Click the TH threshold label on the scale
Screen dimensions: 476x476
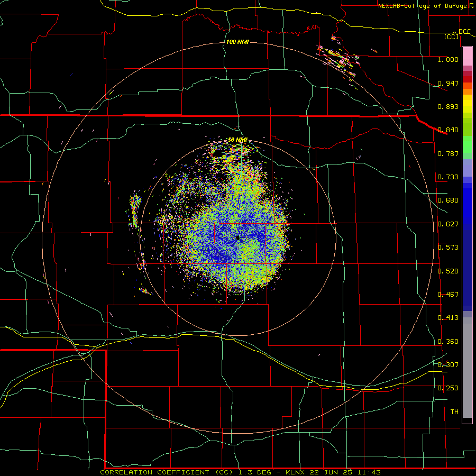tap(454, 412)
